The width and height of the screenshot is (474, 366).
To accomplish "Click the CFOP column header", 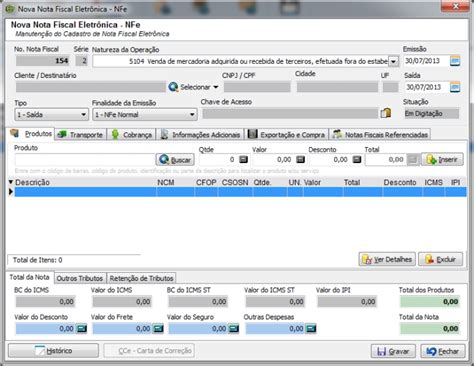I will [x=206, y=182].
